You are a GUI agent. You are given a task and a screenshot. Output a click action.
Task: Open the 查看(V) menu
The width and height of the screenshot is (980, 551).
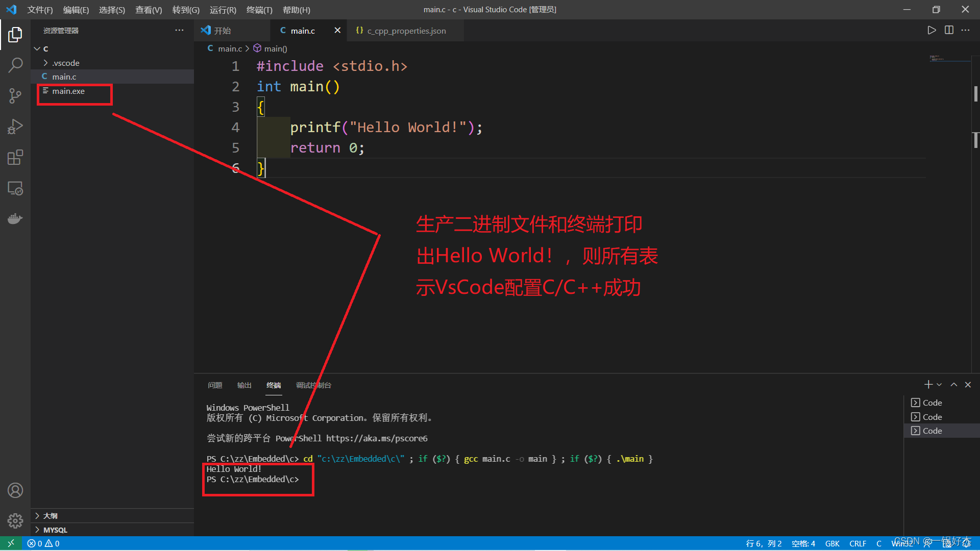149,10
